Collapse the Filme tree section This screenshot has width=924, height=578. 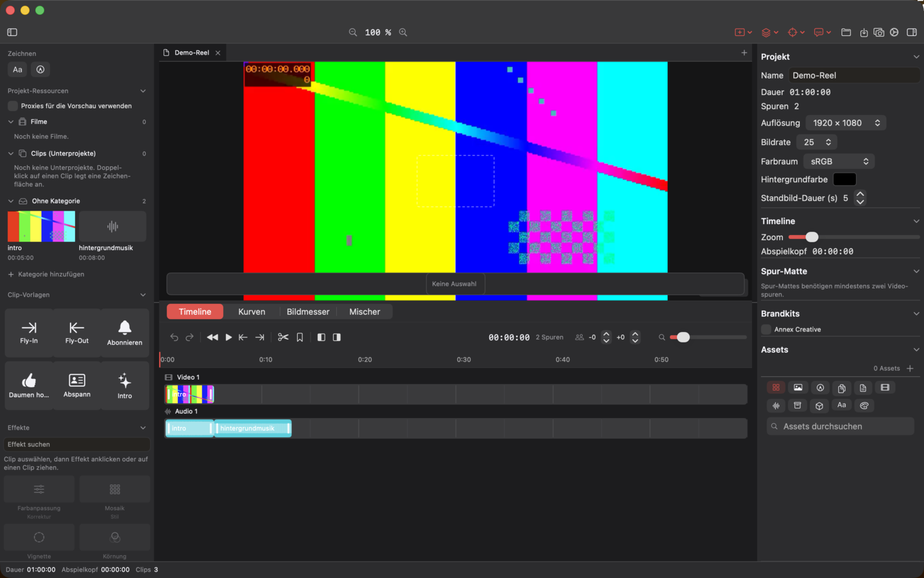tap(11, 121)
